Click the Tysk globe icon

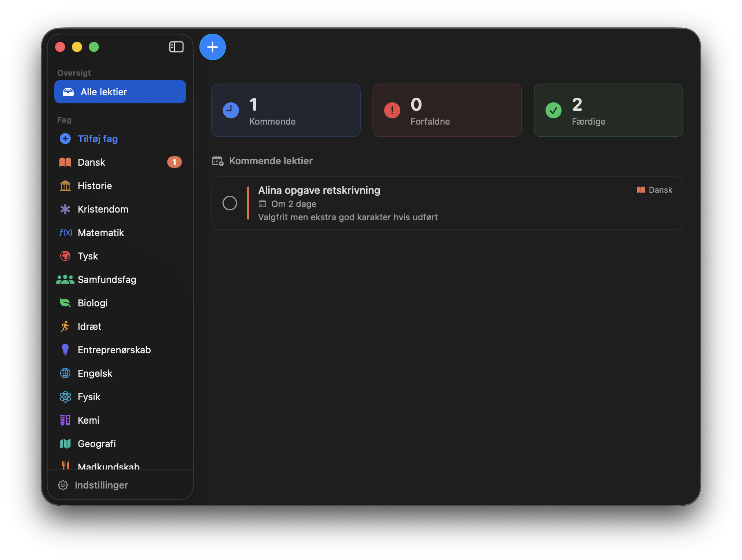pos(65,256)
